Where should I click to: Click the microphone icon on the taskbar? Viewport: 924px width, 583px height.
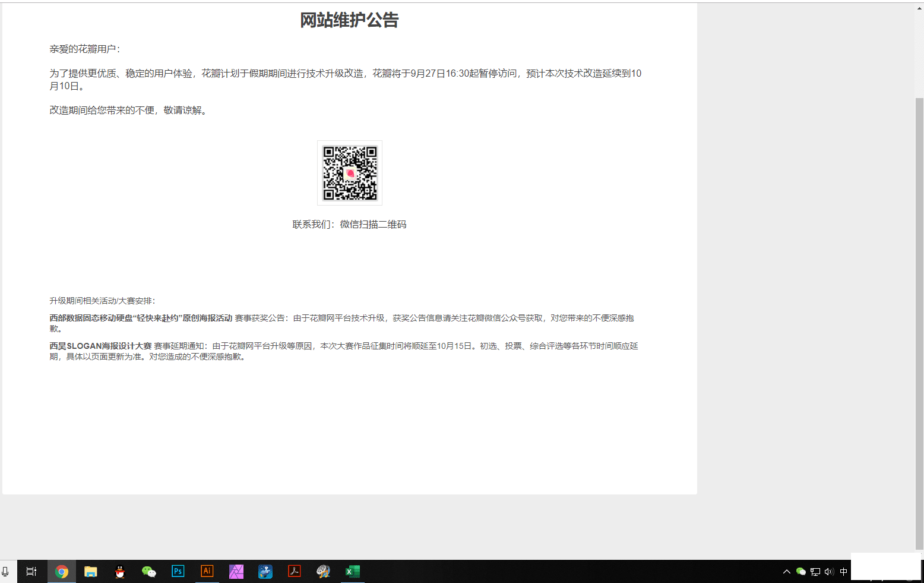(5, 572)
